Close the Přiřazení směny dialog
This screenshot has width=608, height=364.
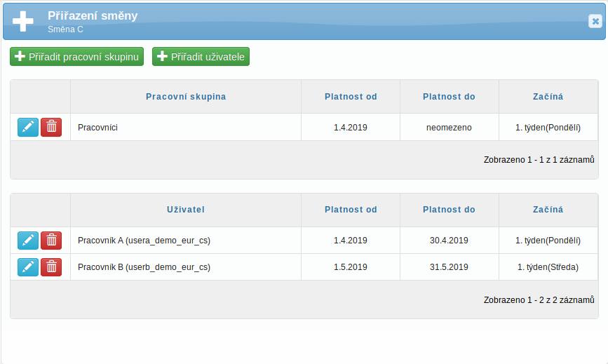pos(595,21)
